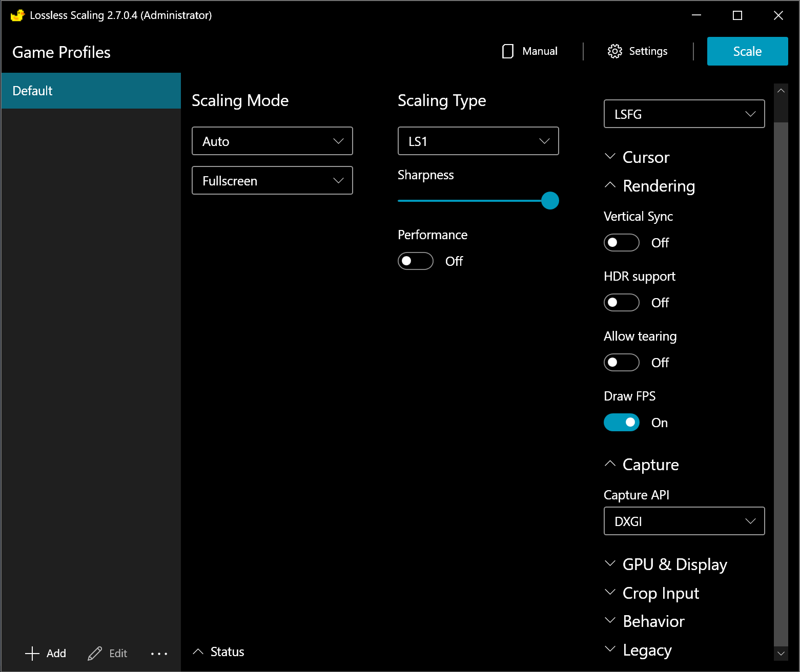This screenshot has width=800, height=672.
Task: Click the plus icon beside Add
Action: click(x=32, y=653)
